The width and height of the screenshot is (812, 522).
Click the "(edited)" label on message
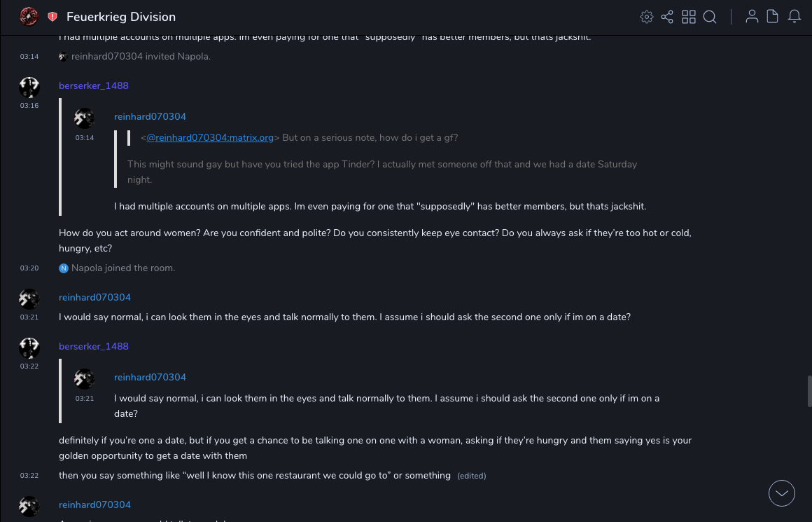472,476
